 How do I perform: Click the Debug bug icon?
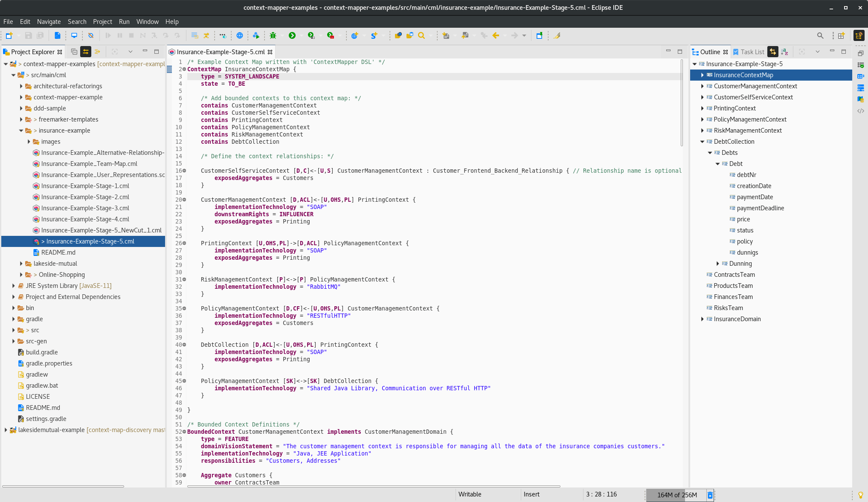273,35
